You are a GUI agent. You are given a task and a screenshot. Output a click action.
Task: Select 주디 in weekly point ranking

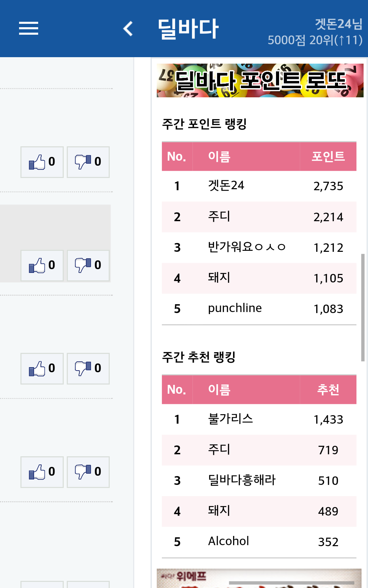coord(219,217)
